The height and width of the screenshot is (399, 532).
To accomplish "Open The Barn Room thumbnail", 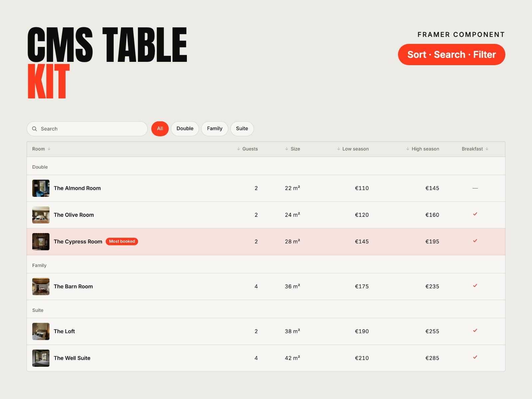I will [41, 287].
